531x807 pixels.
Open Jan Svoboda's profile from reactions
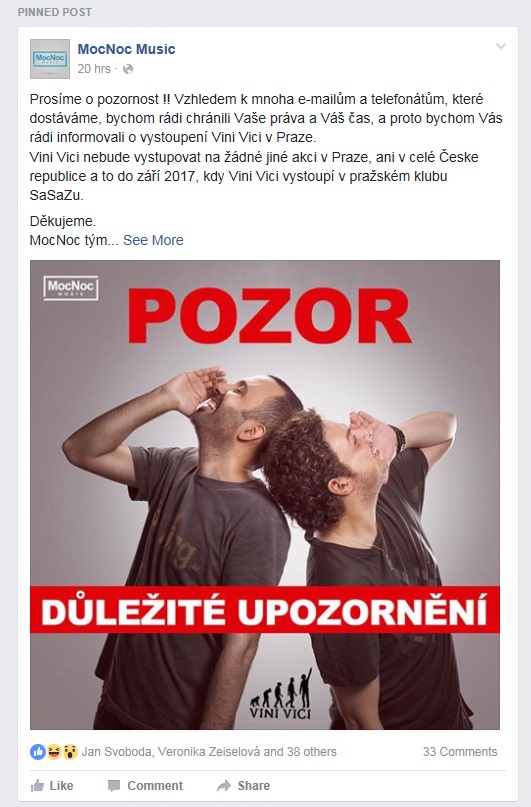click(x=116, y=752)
